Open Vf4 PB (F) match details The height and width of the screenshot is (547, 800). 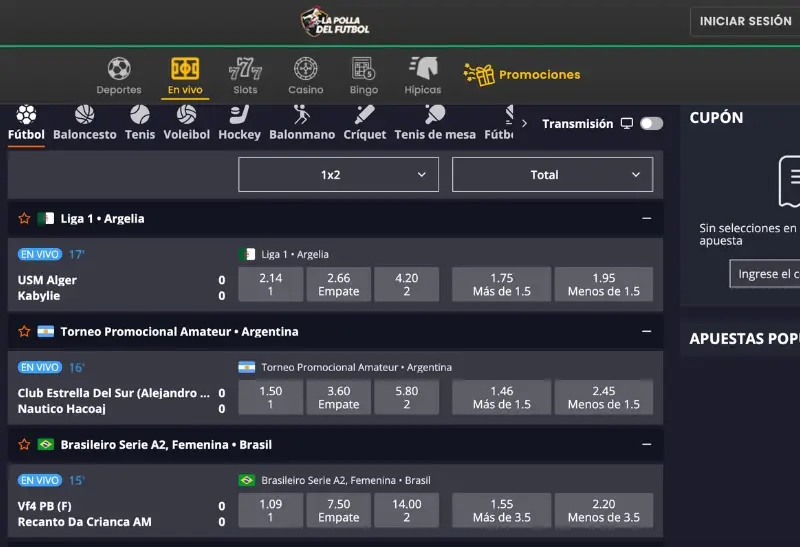tap(121, 513)
